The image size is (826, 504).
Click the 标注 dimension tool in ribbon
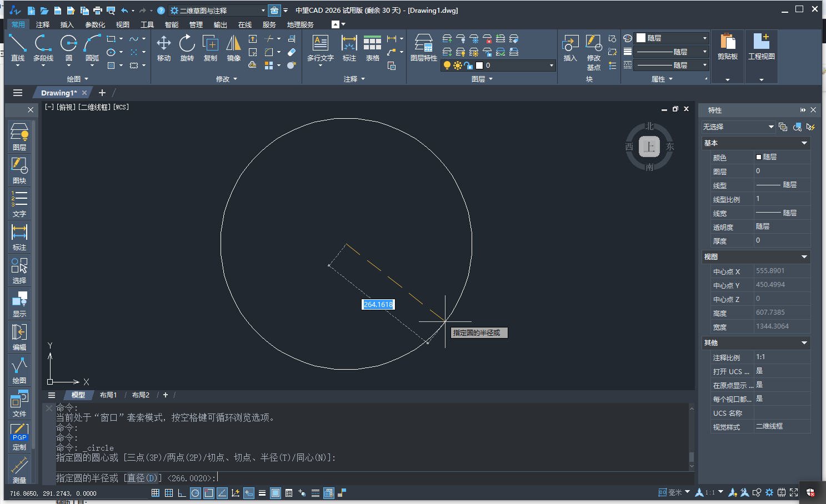tap(349, 48)
